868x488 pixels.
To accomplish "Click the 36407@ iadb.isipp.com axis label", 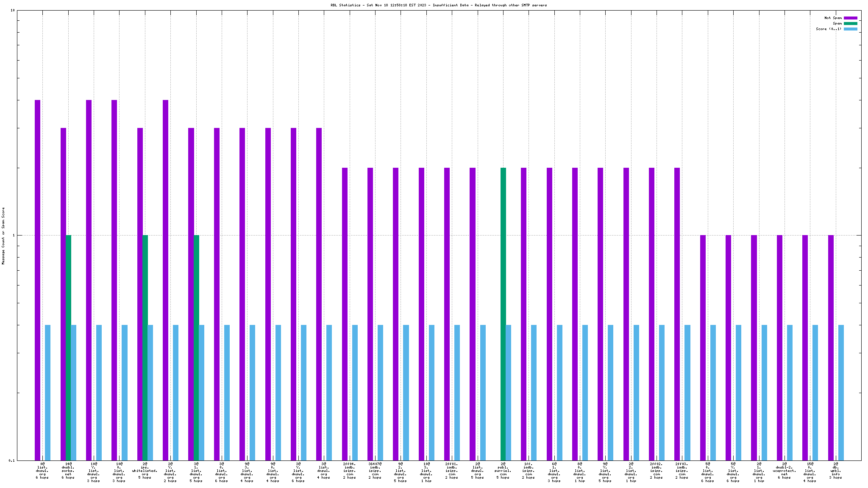I will [375, 471].
